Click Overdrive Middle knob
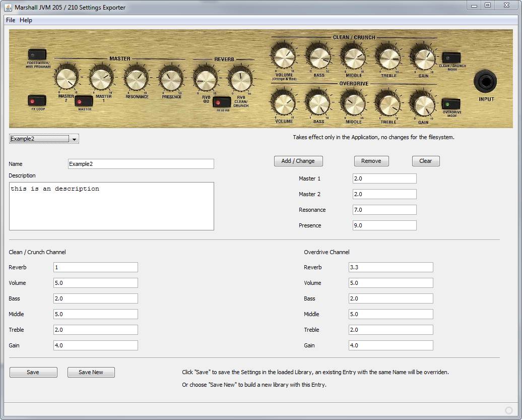 click(353, 104)
